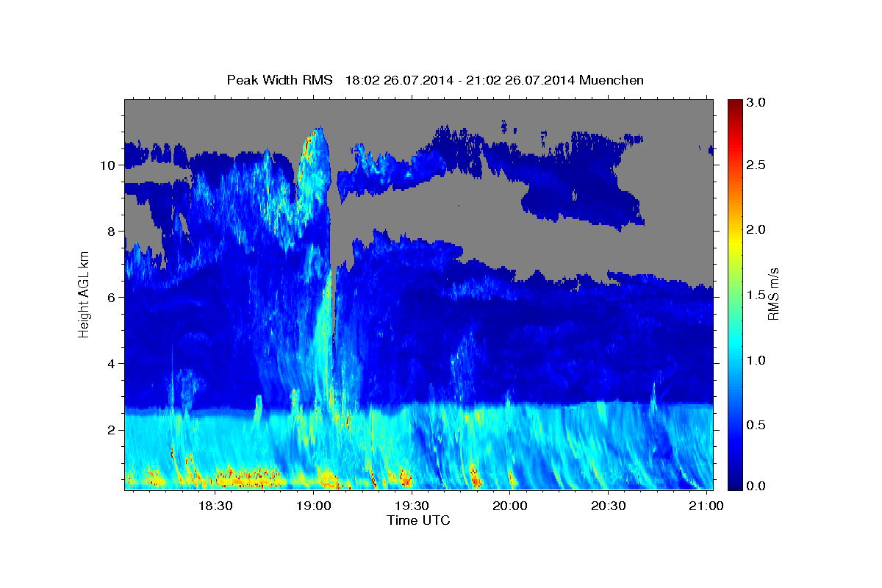This screenshot has height=588, width=882.
Task: Click the '19:00' time axis label
Action: point(314,506)
